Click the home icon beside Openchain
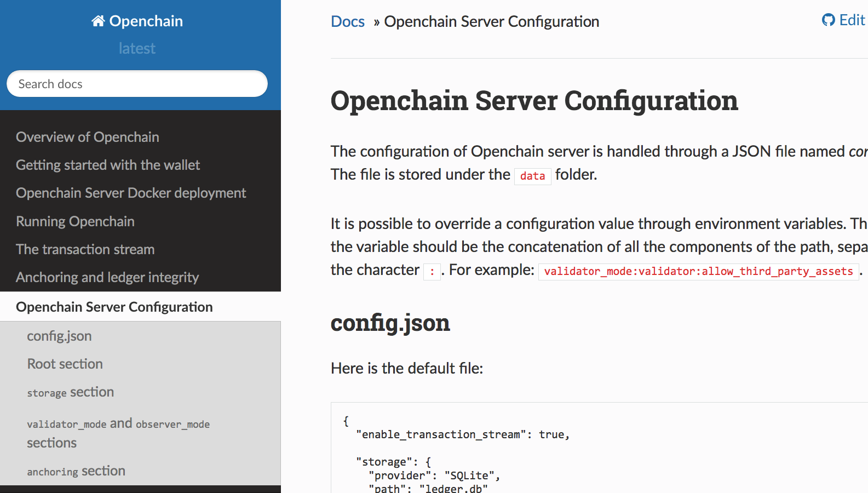This screenshot has width=868, height=493. tap(98, 21)
